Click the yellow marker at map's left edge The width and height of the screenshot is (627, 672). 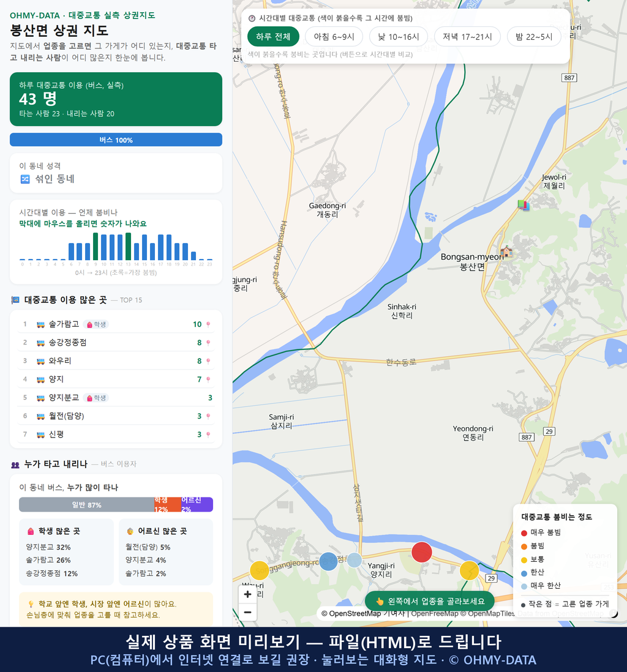point(260,570)
